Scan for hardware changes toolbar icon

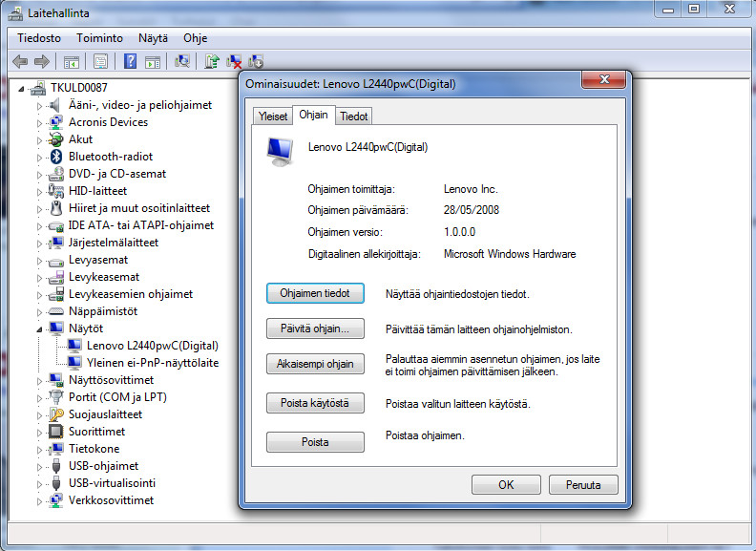point(182,61)
